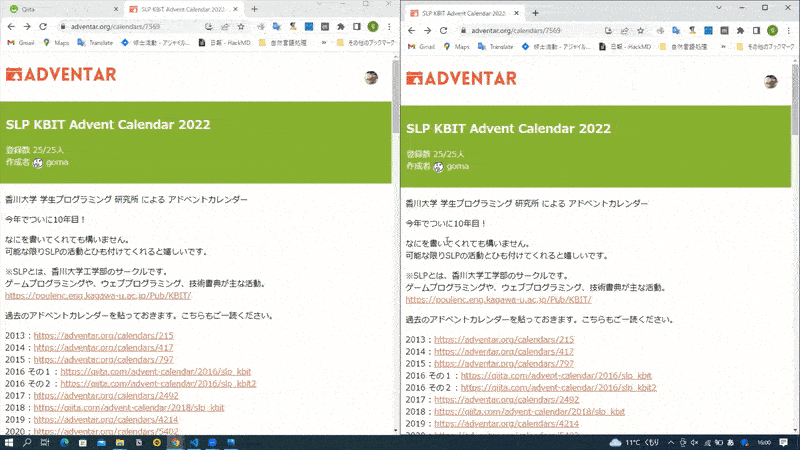Viewport: 800px width, 450px height.
Task: Open Gmail bookmark in left window
Action: 20,43
